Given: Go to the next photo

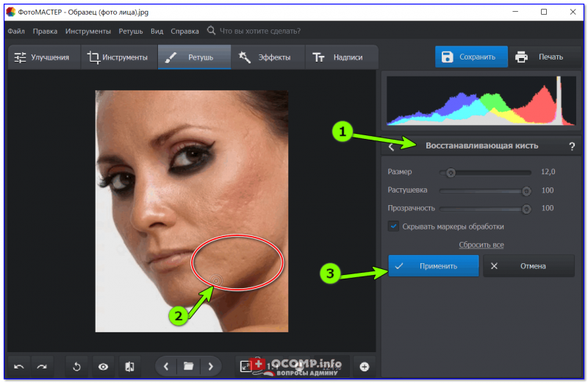Looking at the screenshot, I should point(210,367).
